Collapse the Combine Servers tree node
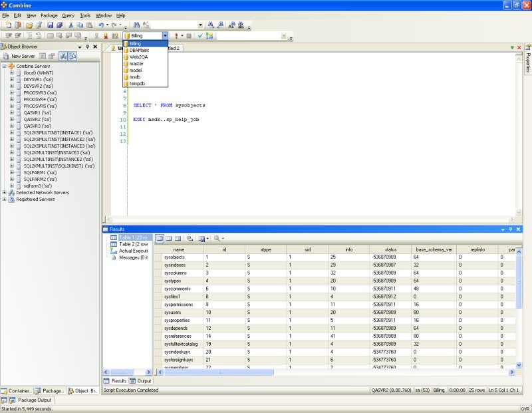This screenshot has height=413, width=532. point(5,66)
